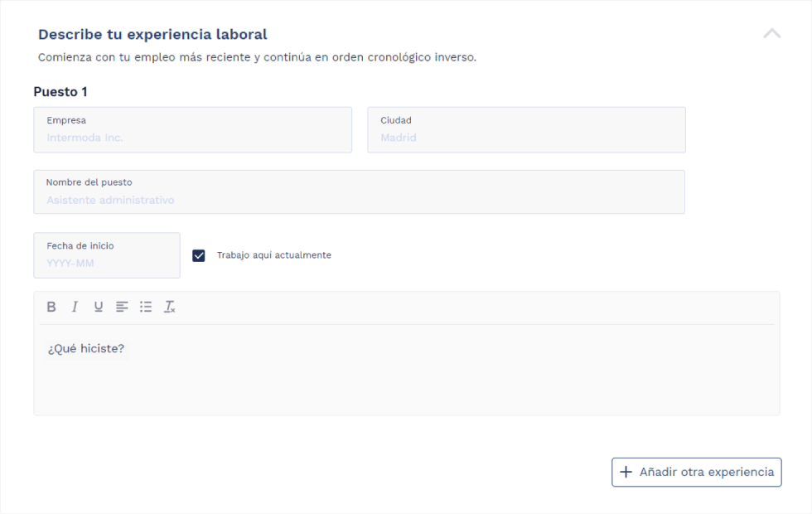Click the Fecha de inicio date field
This screenshot has height=514, width=812.
pyautogui.click(x=106, y=255)
